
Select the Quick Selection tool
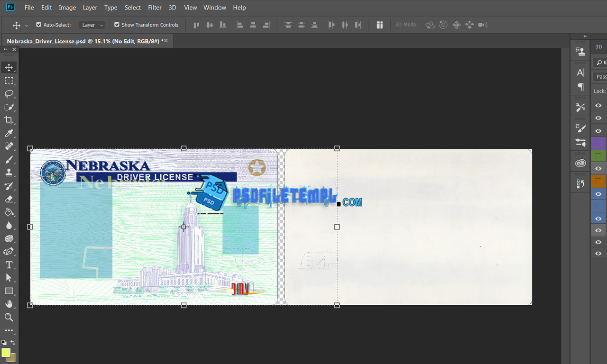point(9,107)
